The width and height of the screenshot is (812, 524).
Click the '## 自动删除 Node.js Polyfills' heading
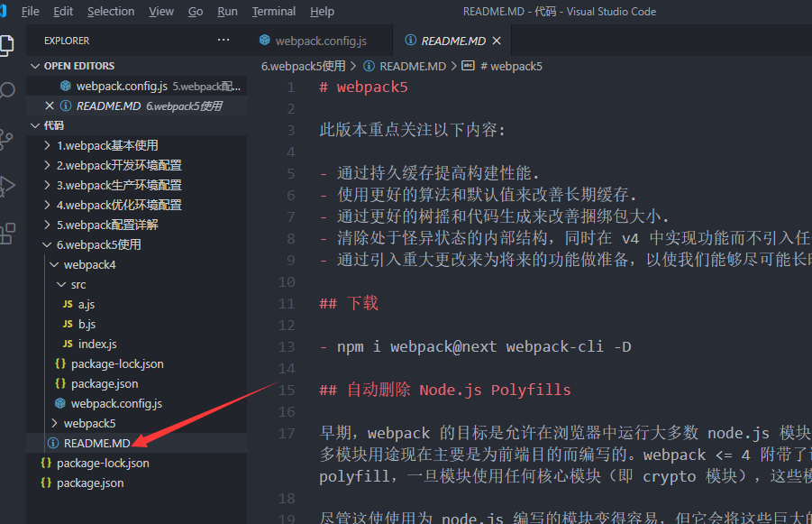445,390
